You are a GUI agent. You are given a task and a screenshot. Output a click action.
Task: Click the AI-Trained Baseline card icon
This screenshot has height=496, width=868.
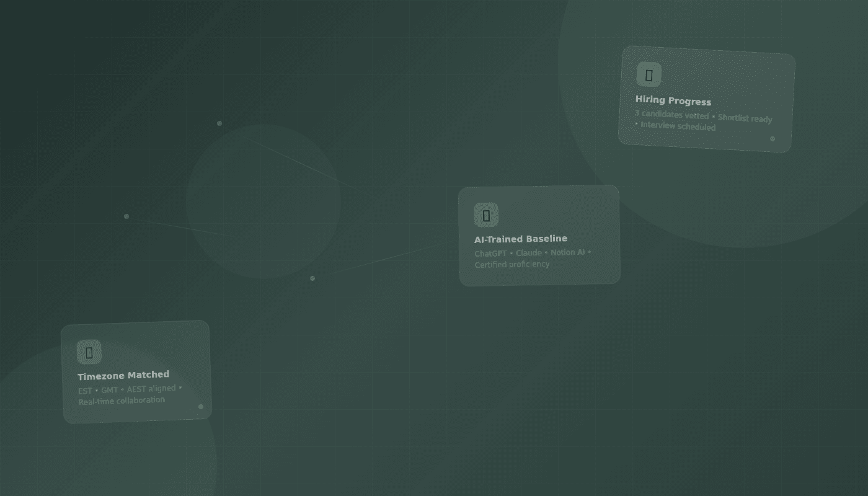pyautogui.click(x=486, y=215)
